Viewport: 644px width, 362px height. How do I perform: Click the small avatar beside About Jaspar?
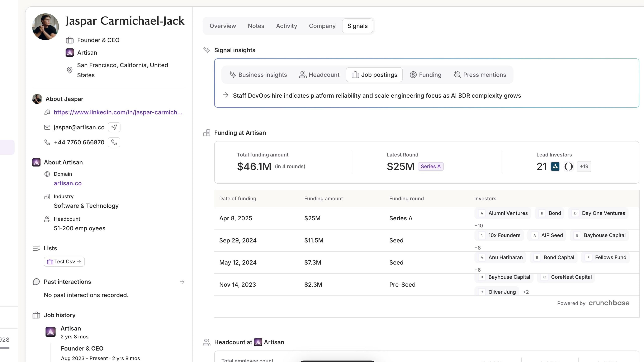point(37,99)
